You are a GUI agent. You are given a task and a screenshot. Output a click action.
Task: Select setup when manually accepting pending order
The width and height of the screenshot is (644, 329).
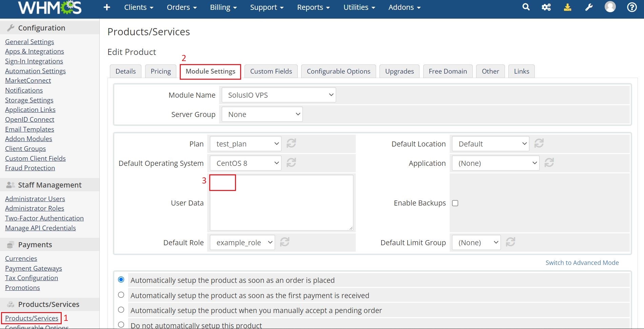[121, 310]
